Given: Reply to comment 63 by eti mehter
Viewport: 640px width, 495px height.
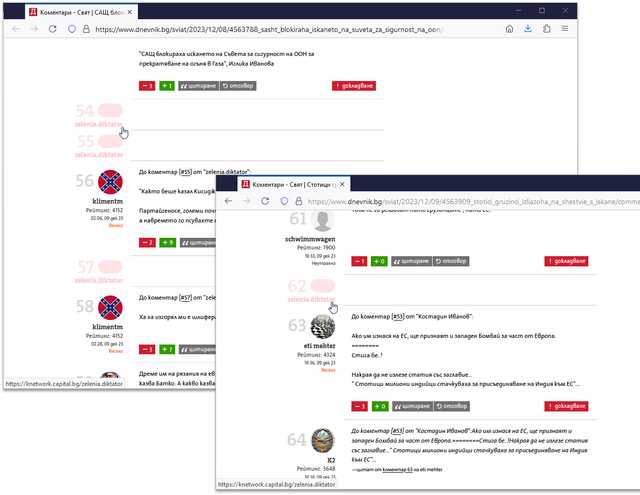Looking at the screenshot, I should click(x=452, y=406).
